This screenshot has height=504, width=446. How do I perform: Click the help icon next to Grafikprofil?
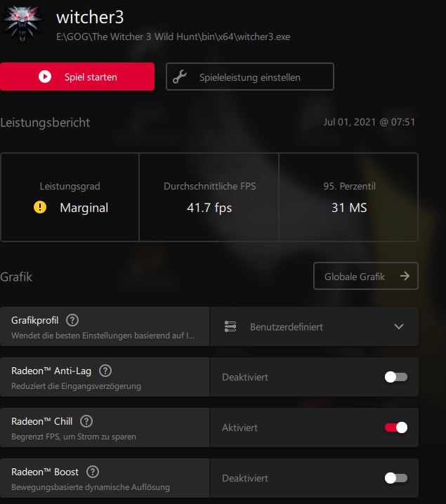tap(72, 320)
